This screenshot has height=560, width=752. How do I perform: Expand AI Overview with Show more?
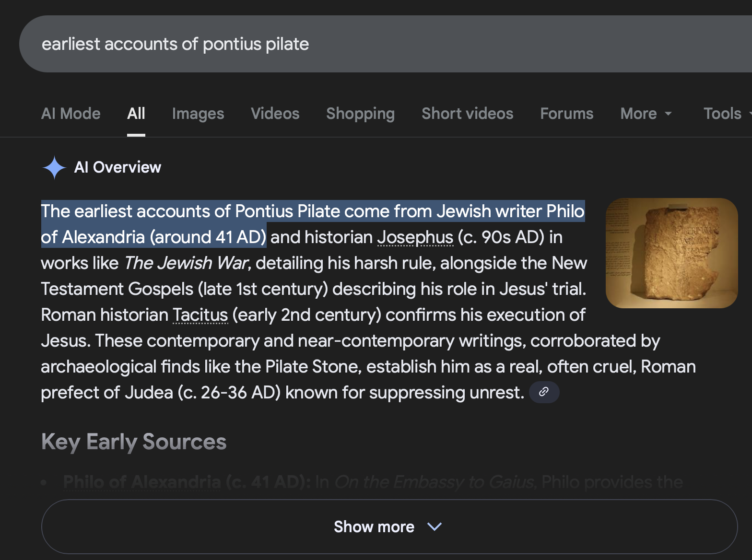coord(374,527)
